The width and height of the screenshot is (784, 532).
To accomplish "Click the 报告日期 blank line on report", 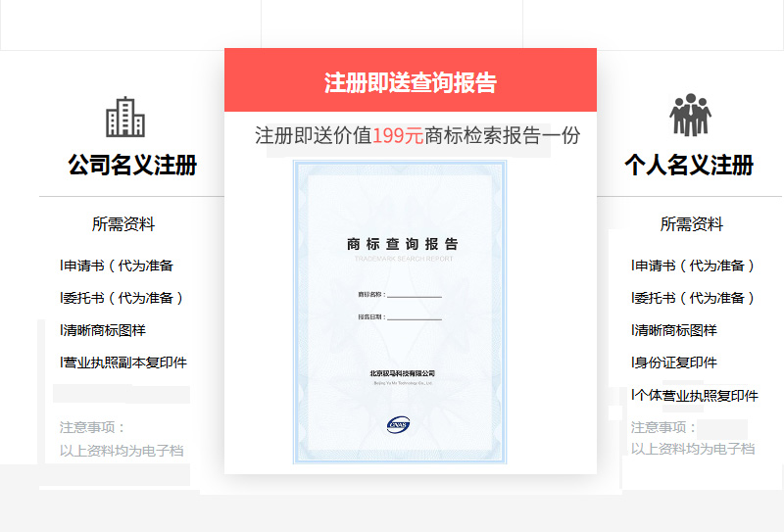I will tap(415, 317).
